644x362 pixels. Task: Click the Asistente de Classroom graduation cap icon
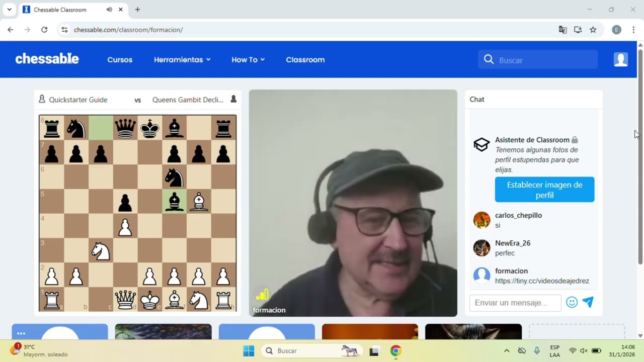tap(481, 145)
